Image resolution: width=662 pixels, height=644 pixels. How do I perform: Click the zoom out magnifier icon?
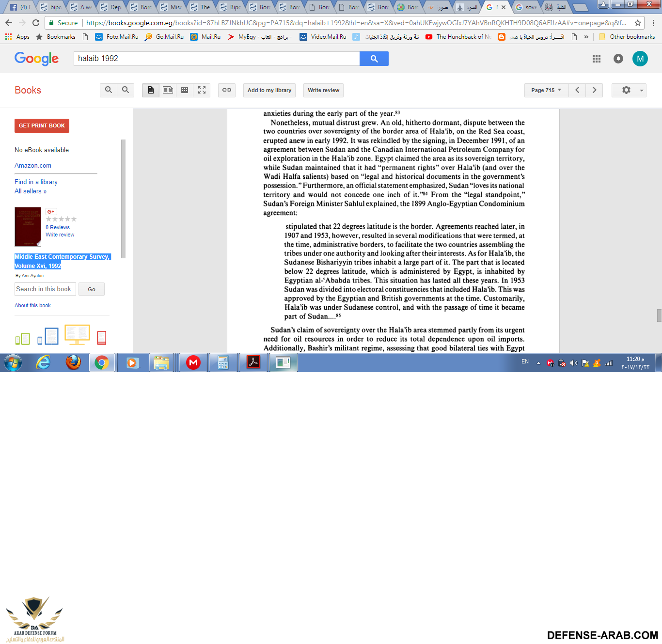[x=126, y=90]
